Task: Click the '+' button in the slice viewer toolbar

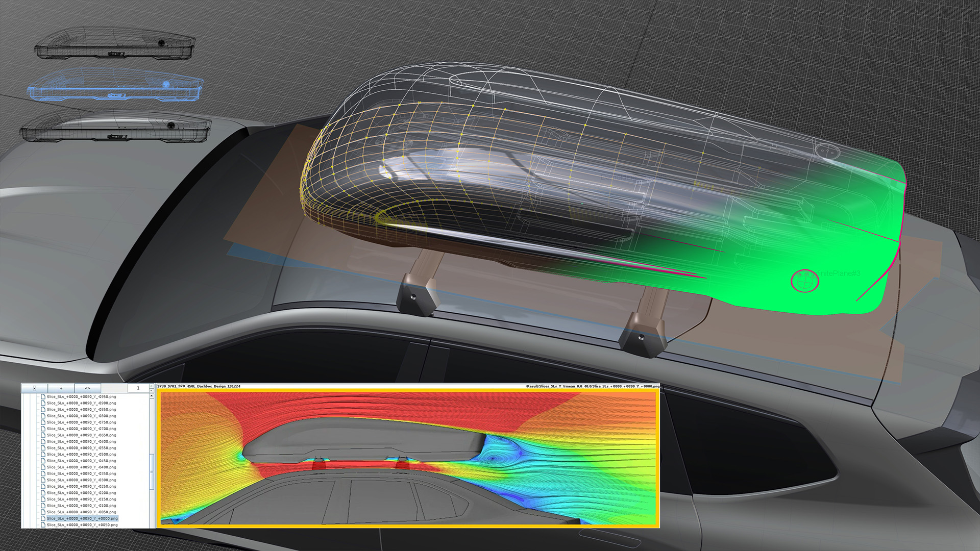Action: [x=61, y=388]
